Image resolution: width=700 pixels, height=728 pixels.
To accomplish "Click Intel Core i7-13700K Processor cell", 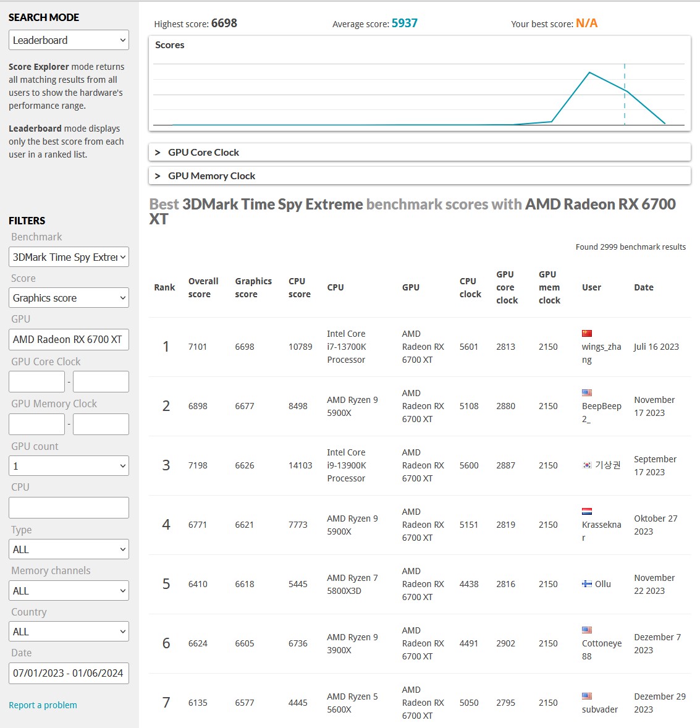I will 346,347.
